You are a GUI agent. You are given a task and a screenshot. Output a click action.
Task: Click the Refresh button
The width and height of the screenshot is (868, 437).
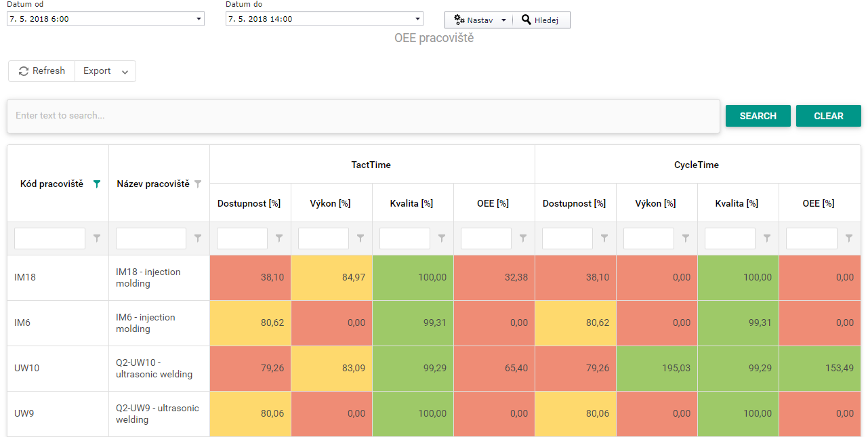pos(42,71)
